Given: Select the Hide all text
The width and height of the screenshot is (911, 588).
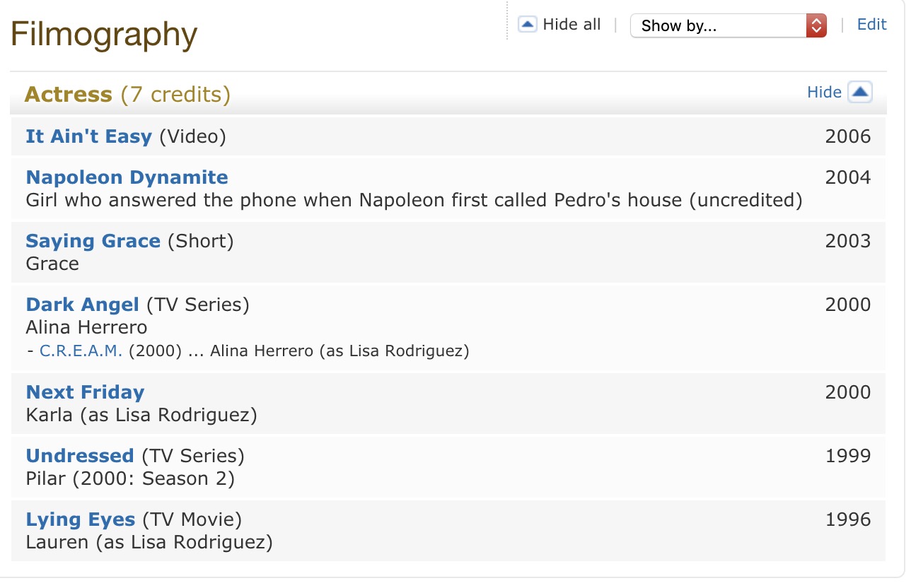Looking at the screenshot, I should (571, 25).
